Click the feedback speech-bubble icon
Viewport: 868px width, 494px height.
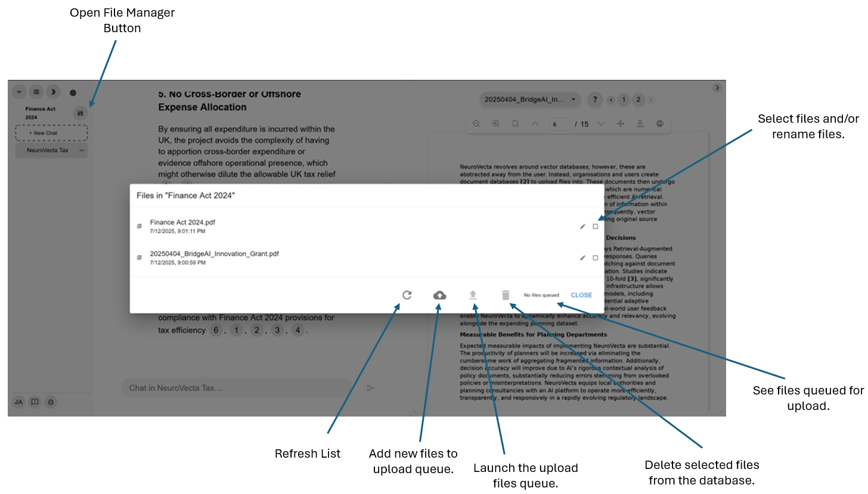(x=35, y=402)
